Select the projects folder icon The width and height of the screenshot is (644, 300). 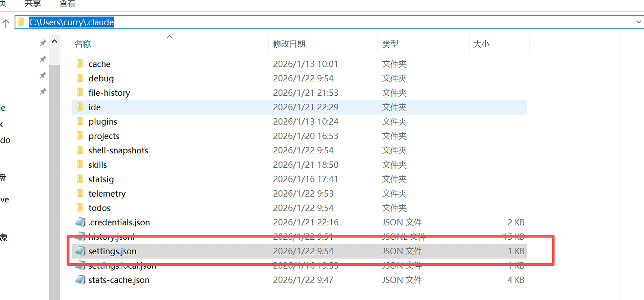click(x=80, y=136)
